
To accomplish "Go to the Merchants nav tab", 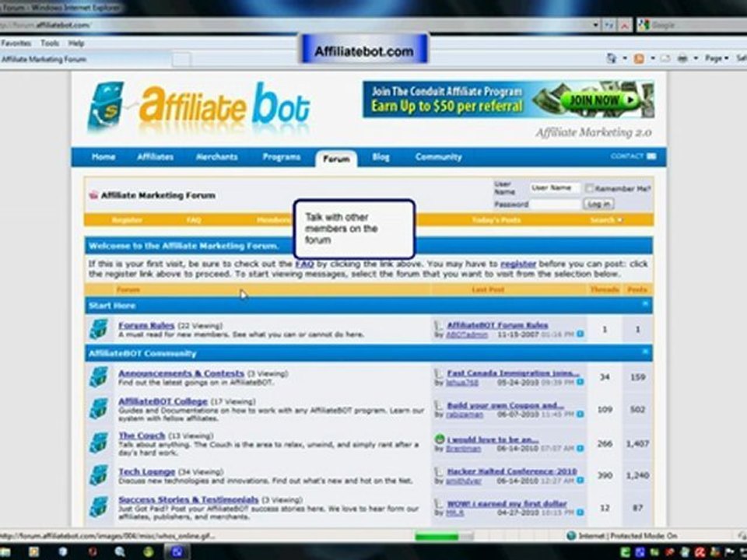I will point(217,156).
